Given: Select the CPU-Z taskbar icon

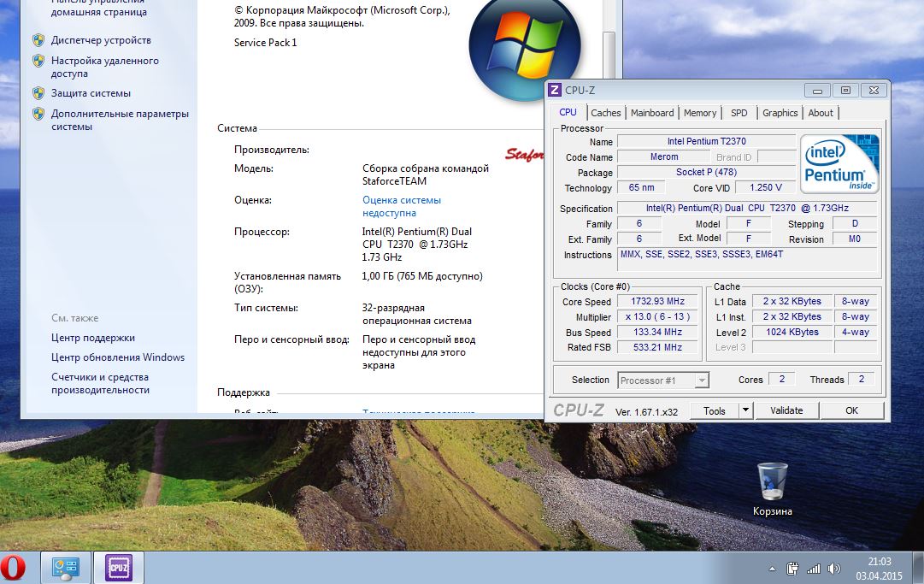Looking at the screenshot, I should (118, 568).
